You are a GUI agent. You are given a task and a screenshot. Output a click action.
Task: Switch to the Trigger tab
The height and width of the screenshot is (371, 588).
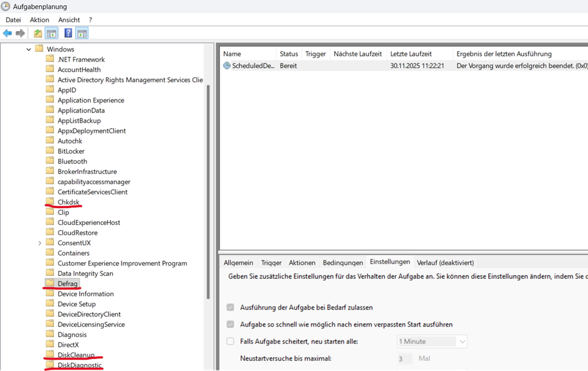point(271,263)
